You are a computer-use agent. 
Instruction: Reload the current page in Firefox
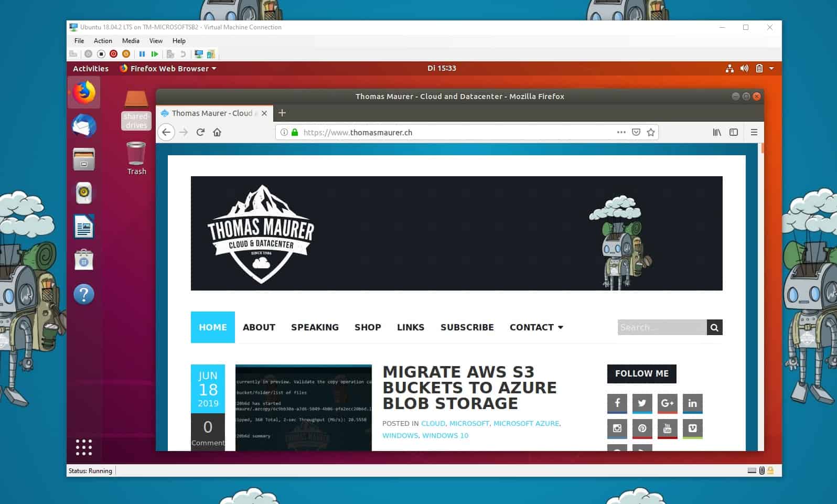[200, 132]
